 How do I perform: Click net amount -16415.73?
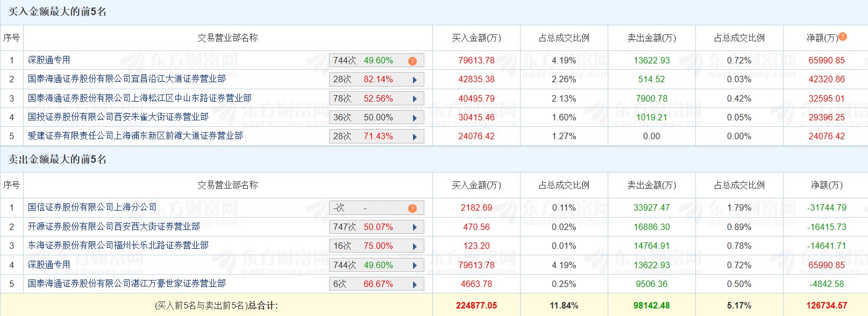[x=827, y=227]
